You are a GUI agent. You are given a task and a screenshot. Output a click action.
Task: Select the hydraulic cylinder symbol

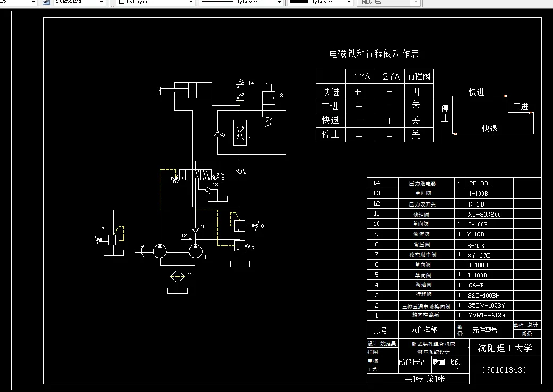186,90
